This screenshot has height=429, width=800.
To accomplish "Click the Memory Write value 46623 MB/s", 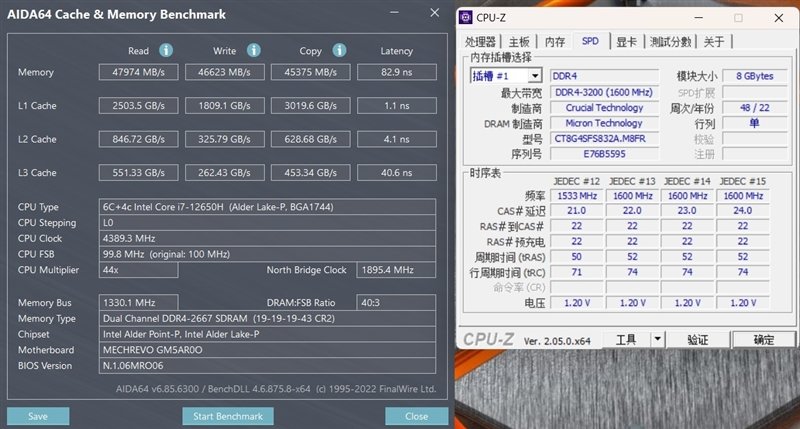I will tap(224, 72).
